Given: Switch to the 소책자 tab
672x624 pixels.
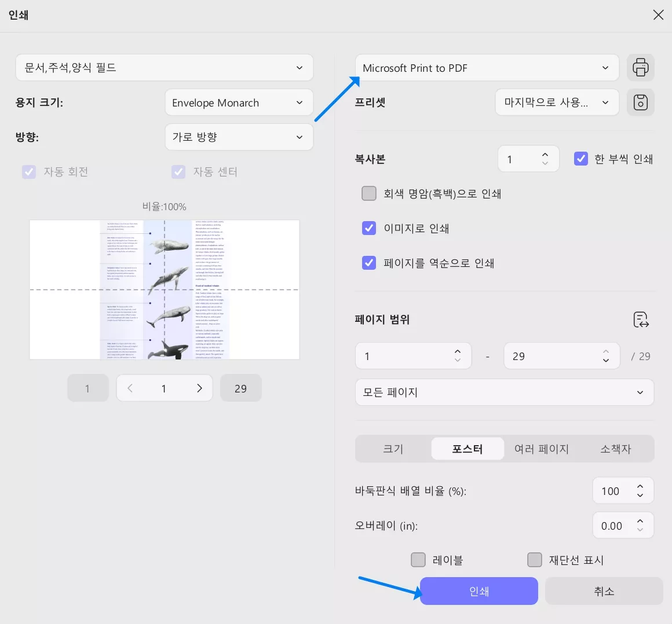Looking at the screenshot, I should 615,449.
